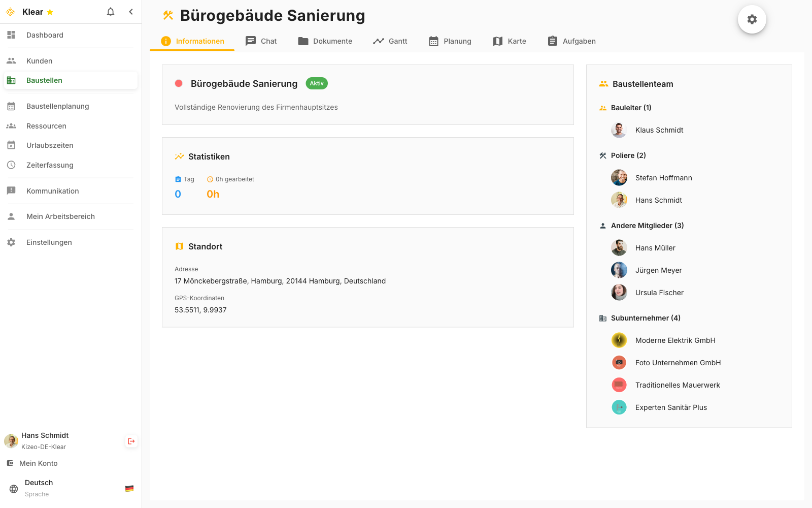This screenshot has width=812, height=508.
Task: Go to the Dashboard
Action: coord(45,35)
